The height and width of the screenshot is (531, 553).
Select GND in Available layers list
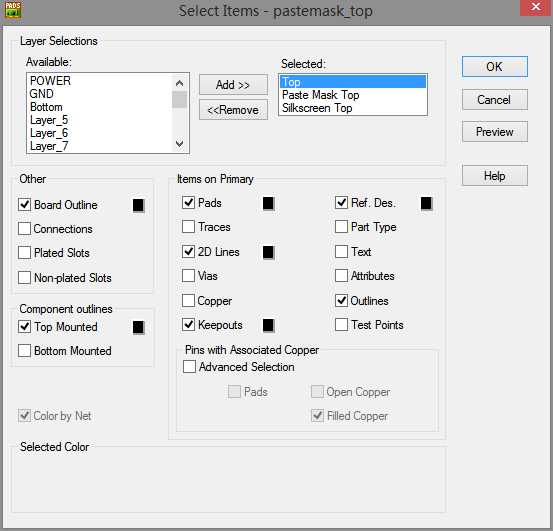coord(42,94)
